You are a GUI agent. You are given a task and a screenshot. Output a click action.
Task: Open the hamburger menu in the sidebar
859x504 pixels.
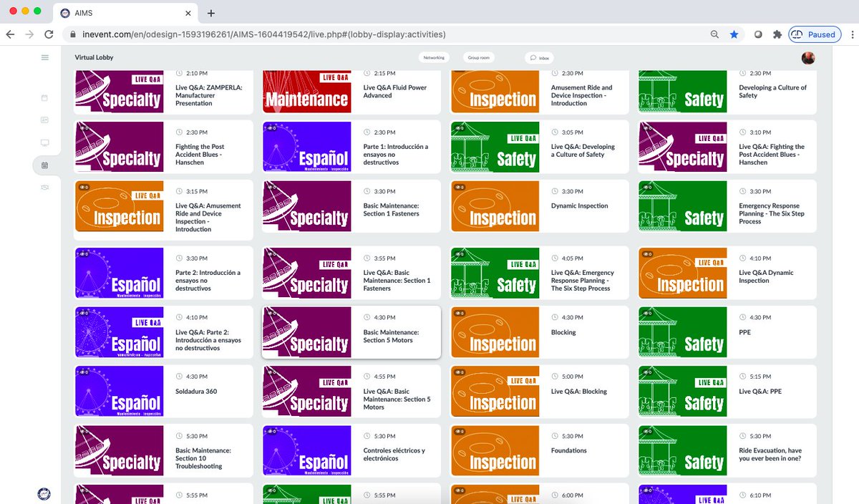[x=45, y=57]
